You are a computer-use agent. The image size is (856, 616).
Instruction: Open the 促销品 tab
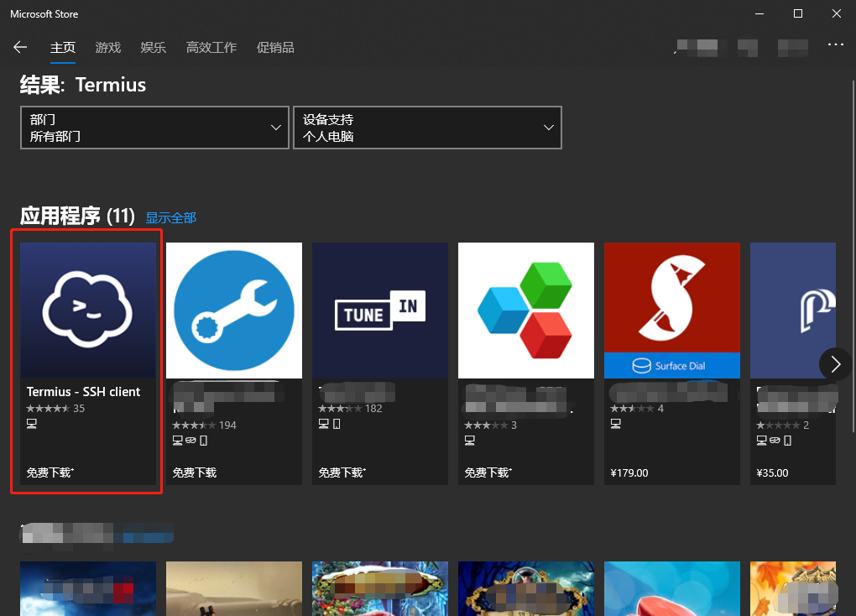[x=276, y=47]
